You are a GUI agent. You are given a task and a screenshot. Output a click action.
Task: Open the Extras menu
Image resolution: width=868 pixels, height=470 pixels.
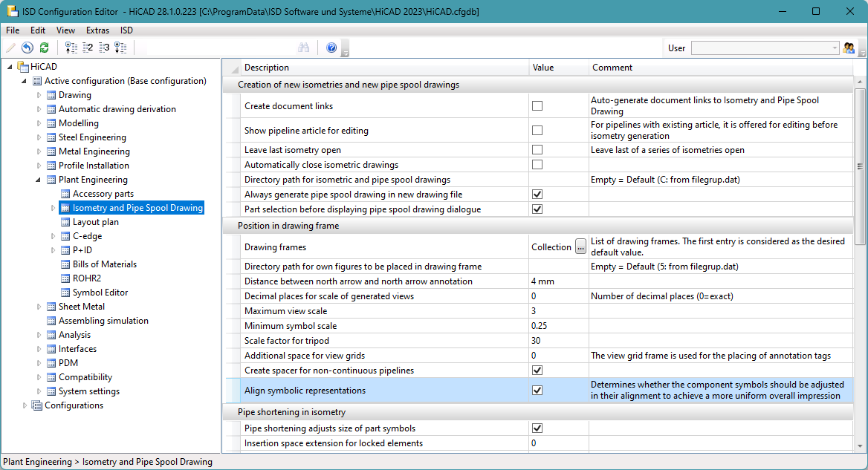(97, 30)
